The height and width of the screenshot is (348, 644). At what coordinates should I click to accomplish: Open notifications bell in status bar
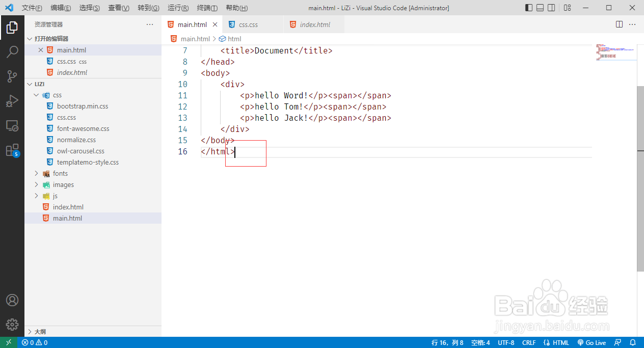coord(633,342)
